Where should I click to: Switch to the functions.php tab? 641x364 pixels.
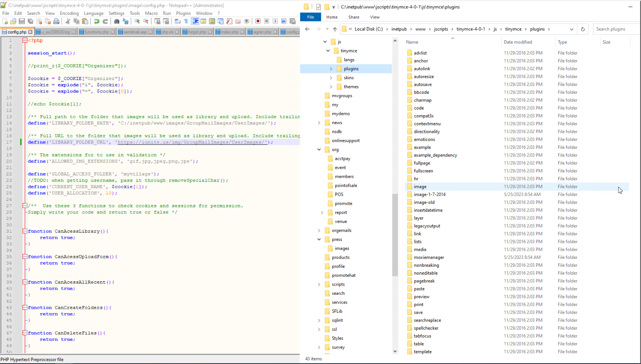(x=96, y=32)
